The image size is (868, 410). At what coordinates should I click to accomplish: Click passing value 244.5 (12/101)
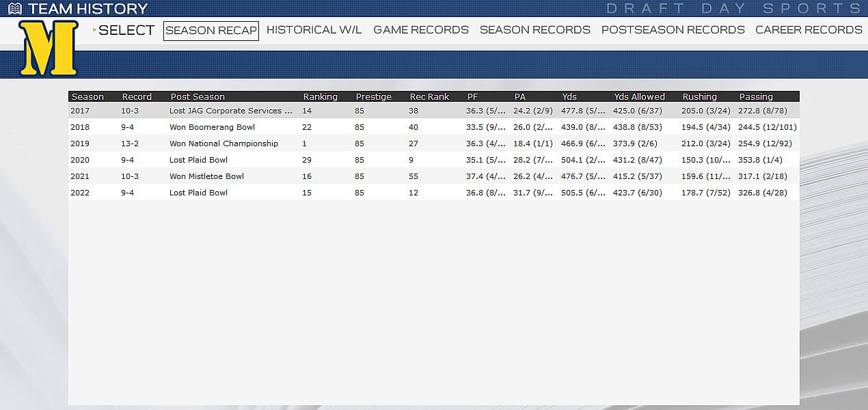(x=768, y=127)
